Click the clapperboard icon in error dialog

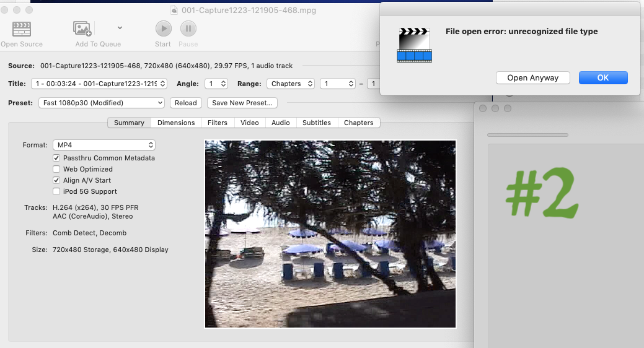tap(414, 45)
